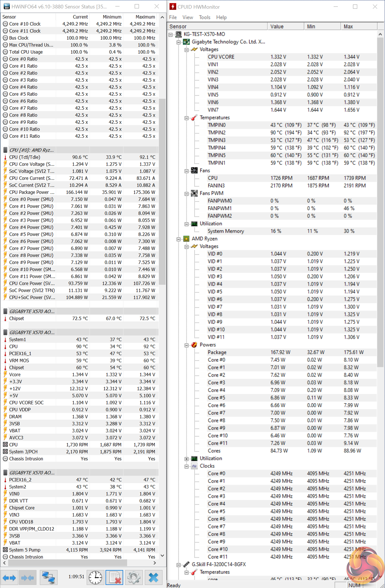The width and height of the screenshot is (385, 588).
Task: Click HWiNFO vertical scrollbar up arrow
Action: 162,17
